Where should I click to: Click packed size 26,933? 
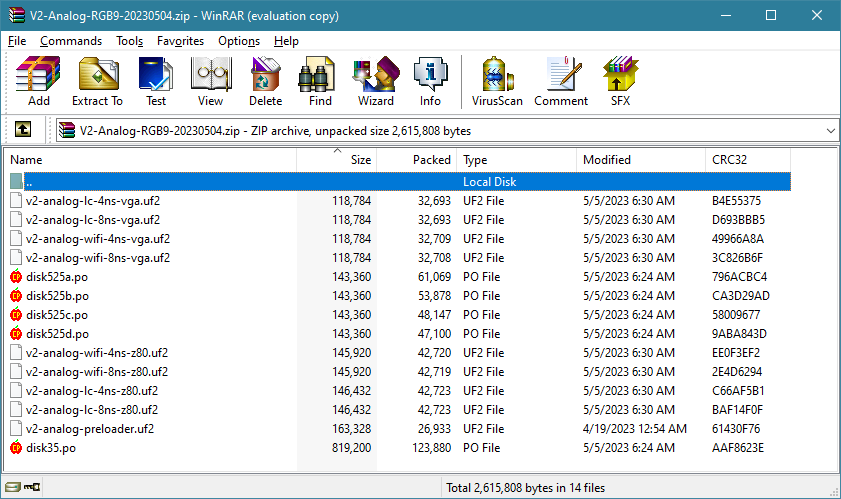(434, 429)
